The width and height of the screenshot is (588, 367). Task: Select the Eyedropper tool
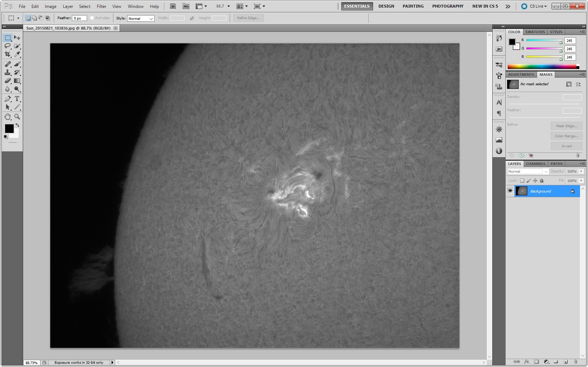[x=17, y=54]
